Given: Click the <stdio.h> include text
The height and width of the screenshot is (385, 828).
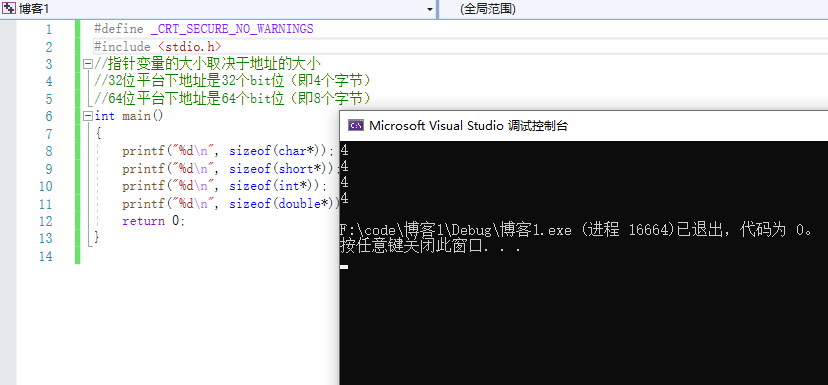Looking at the screenshot, I should click(190, 47).
